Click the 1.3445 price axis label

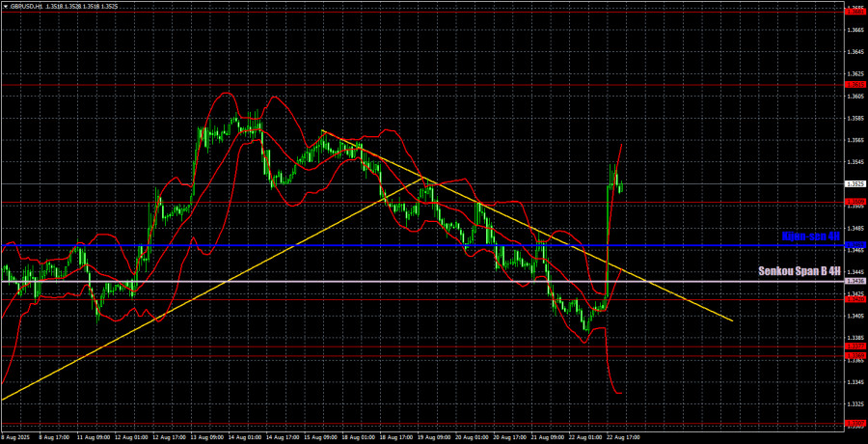point(854,271)
